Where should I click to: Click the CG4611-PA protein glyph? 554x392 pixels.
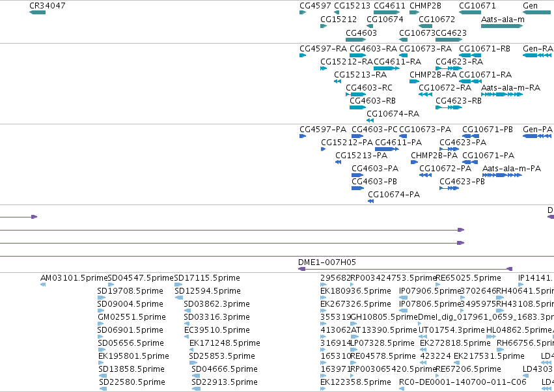pyautogui.click(x=387, y=149)
